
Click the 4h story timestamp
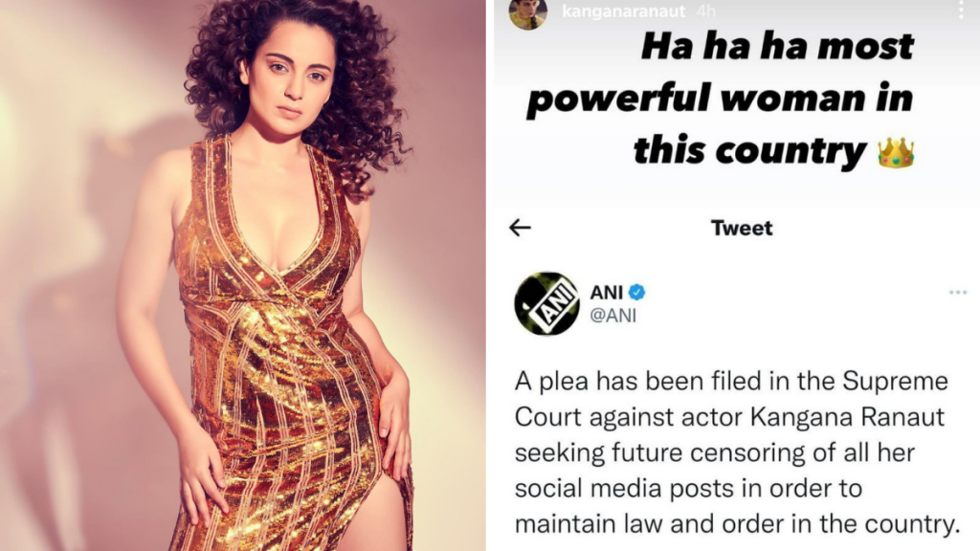point(705,11)
